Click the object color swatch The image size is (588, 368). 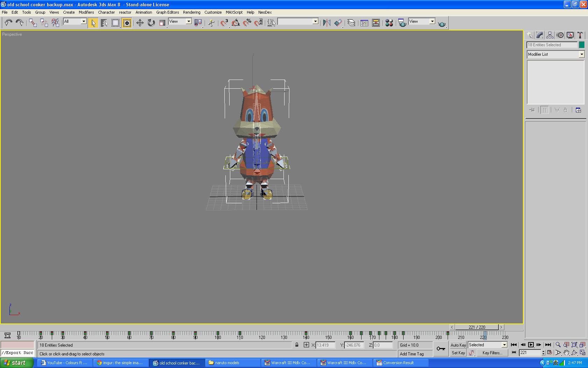coord(582,45)
